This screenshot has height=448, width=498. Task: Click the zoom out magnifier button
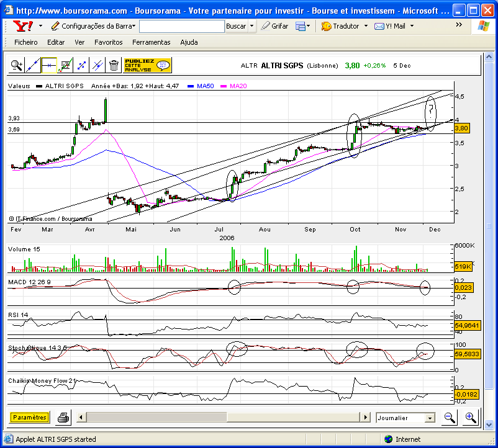pos(450,418)
